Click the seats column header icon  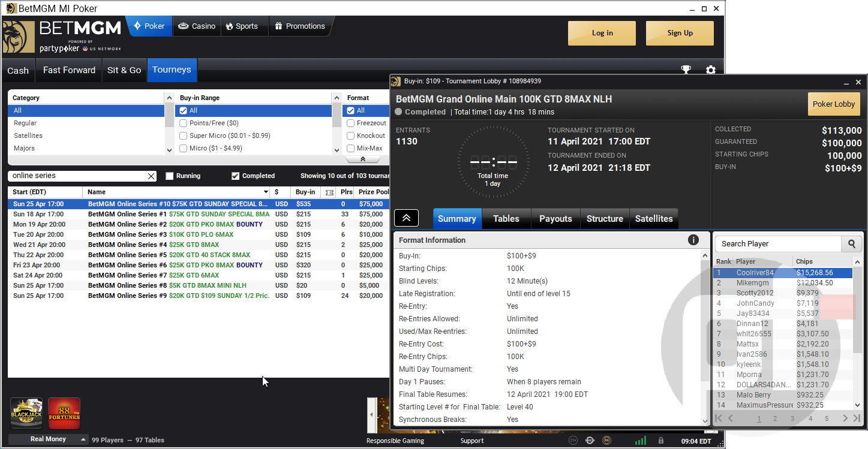tap(329, 192)
